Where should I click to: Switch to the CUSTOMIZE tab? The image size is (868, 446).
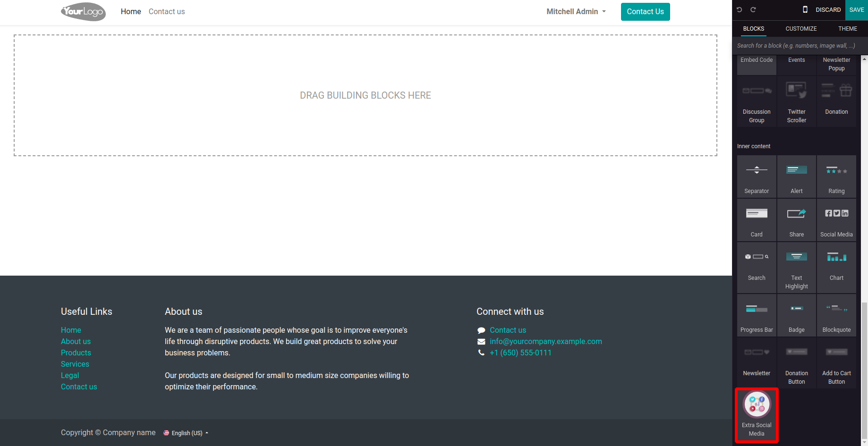click(x=801, y=28)
